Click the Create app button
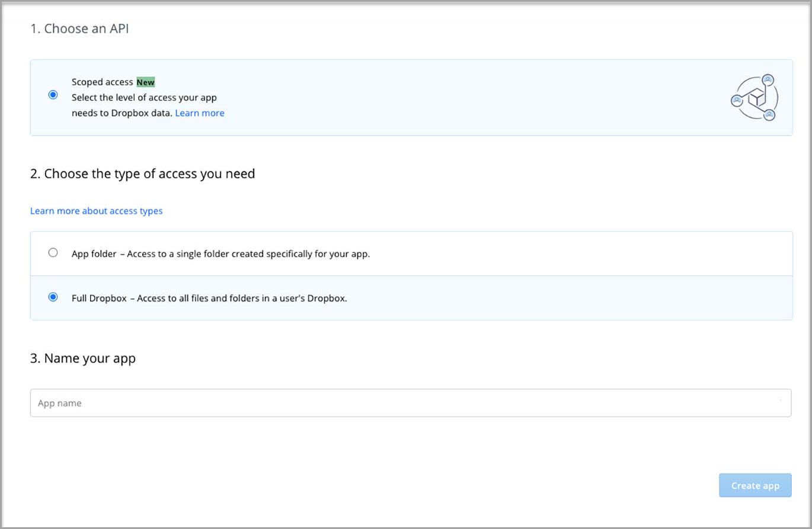Image resolution: width=812 pixels, height=529 pixels. click(755, 485)
